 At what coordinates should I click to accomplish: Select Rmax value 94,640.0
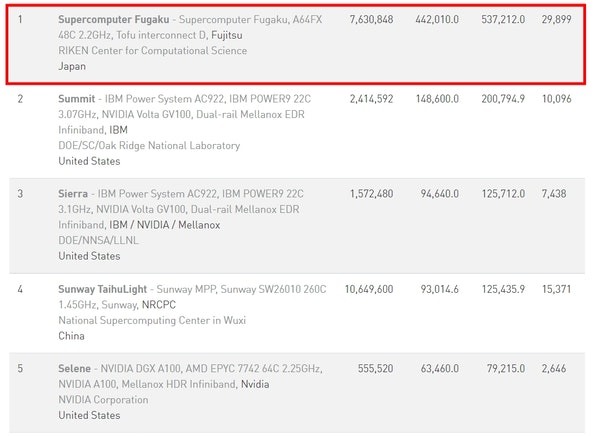pyautogui.click(x=440, y=194)
